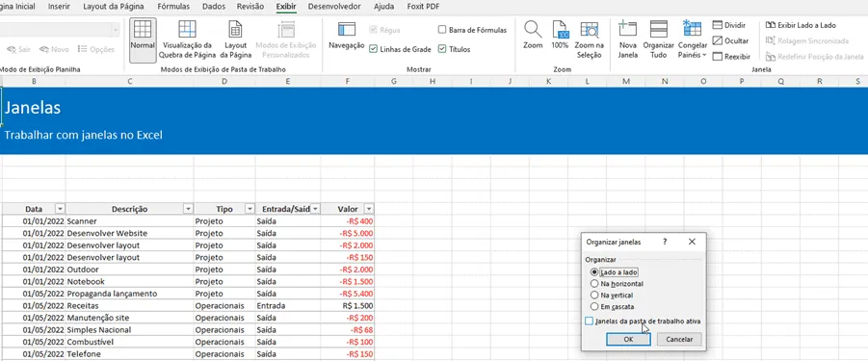The image size is (868, 361).
Task: Open Entrada/Saída column filter dropdown
Action: click(x=316, y=209)
